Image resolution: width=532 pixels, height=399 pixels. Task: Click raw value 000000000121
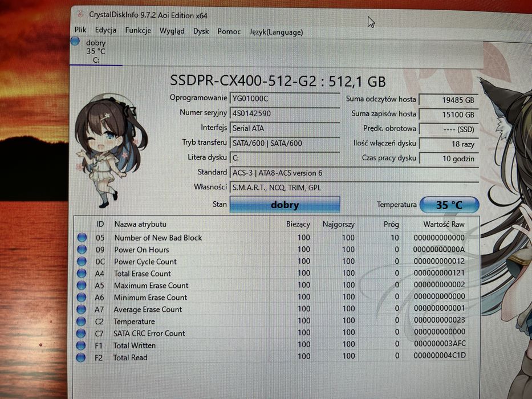pyautogui.click(x=439, y=273)
